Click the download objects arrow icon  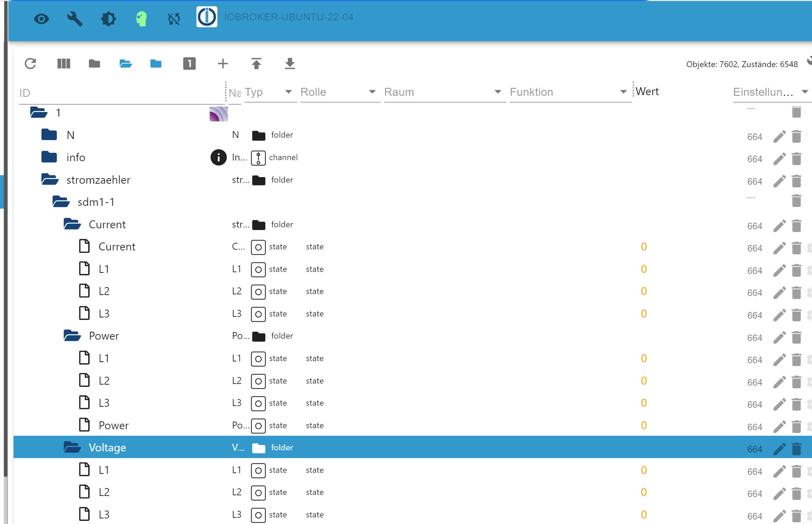[x=290, y=64]
